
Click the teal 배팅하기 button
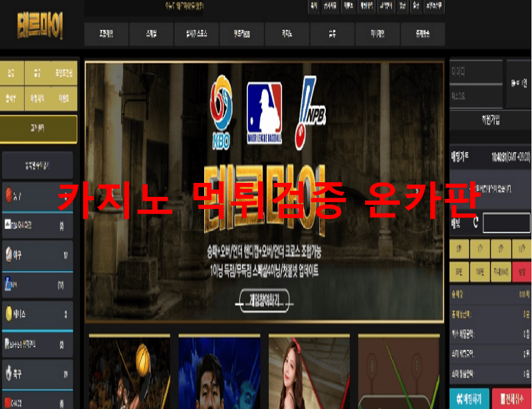pos(469,400)
